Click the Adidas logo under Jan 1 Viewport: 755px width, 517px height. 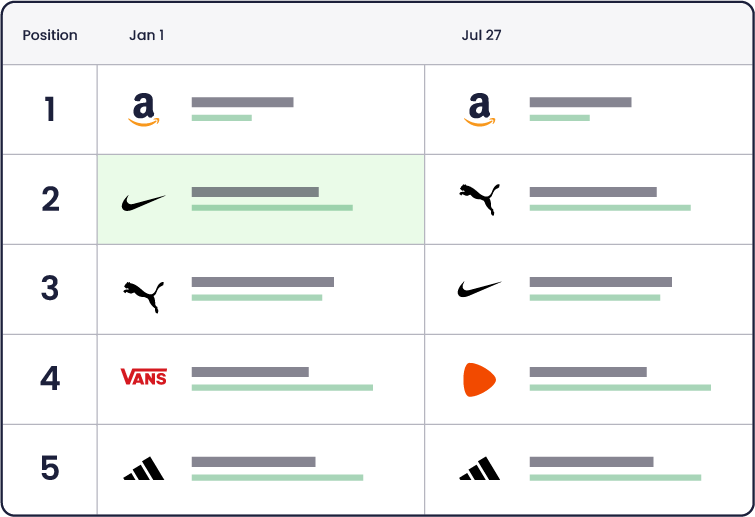coord(143,468)
